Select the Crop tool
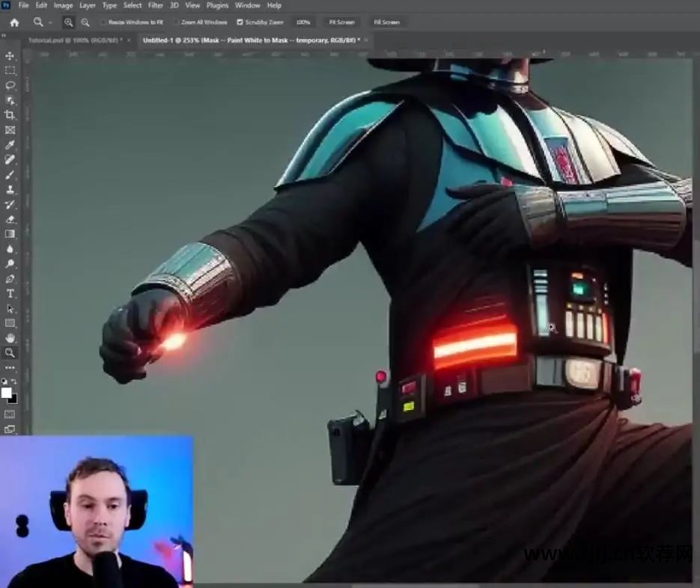 [10, 115]
